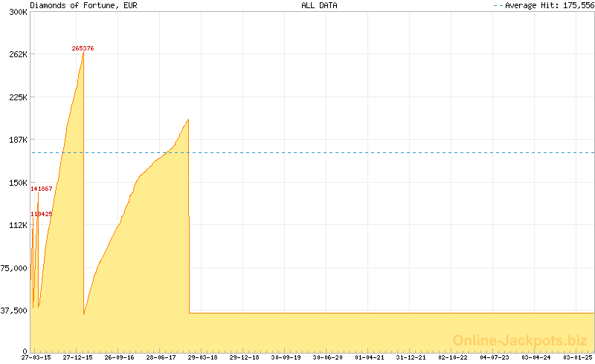595x364 pixels.
Task: Click the 141867 red data label
Action: coord(42,189)
